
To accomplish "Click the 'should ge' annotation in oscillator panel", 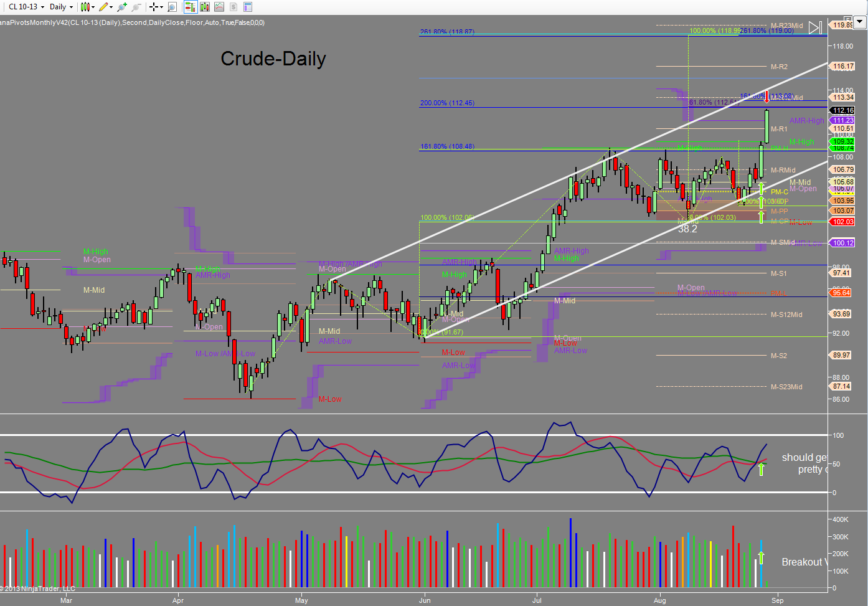I will (804, 458).
